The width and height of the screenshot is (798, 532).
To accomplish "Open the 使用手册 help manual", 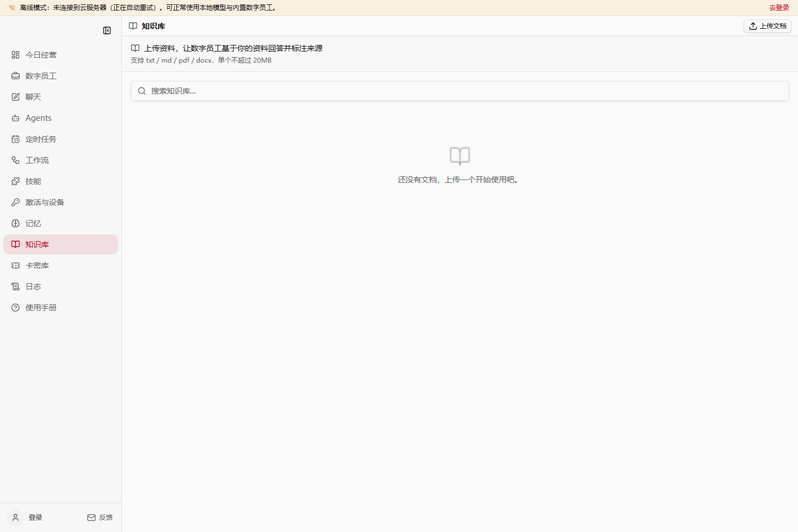I will pyautogui.click(x=60, y=308).
